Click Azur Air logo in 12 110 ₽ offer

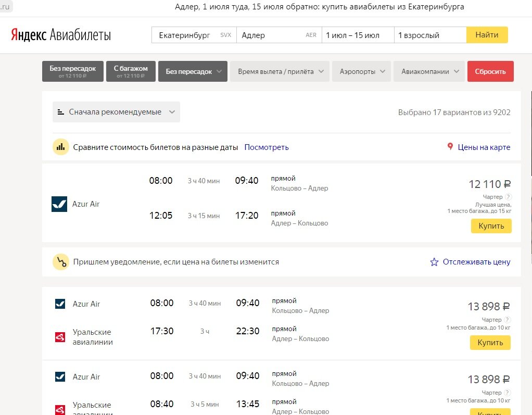coord(59,204)
